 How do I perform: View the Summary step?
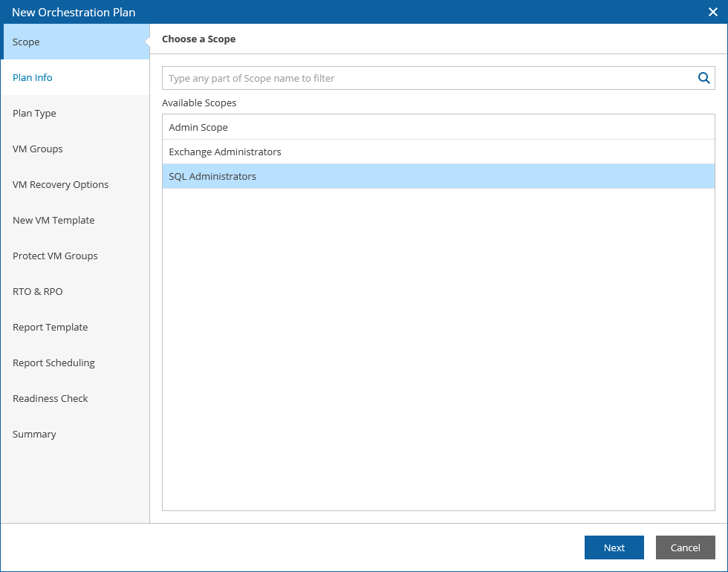34,434
